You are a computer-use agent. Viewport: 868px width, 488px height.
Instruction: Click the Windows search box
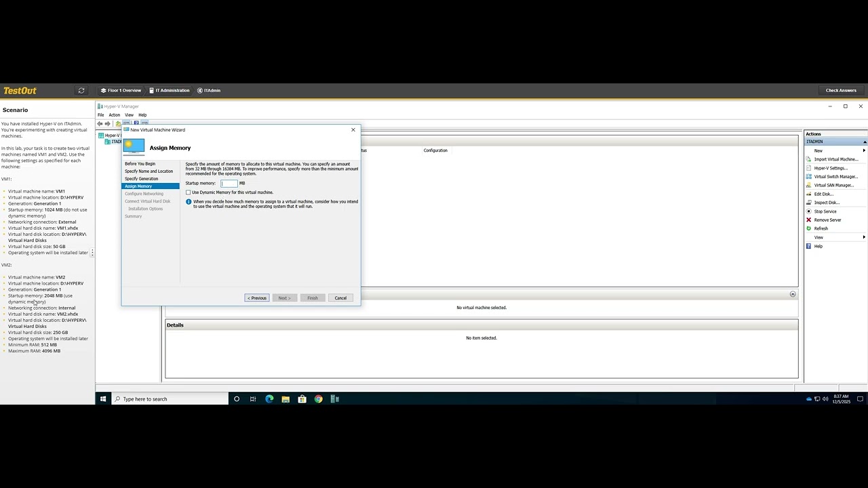(170, 399)
